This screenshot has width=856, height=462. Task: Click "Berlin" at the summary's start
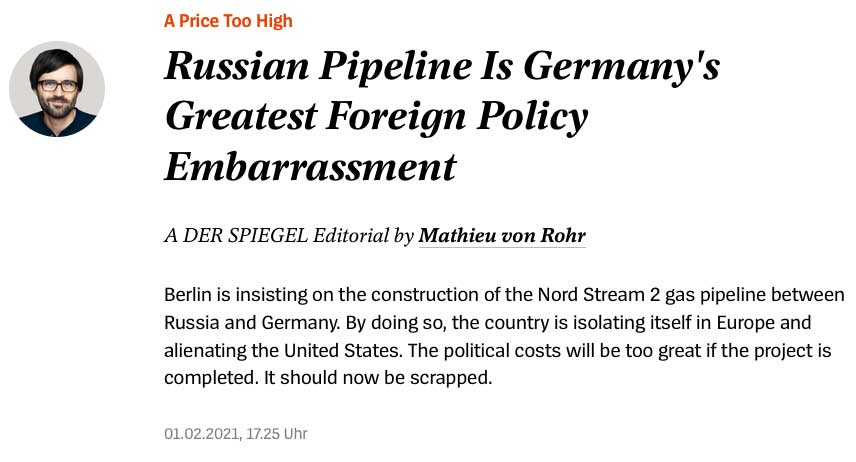click(188, 296)
